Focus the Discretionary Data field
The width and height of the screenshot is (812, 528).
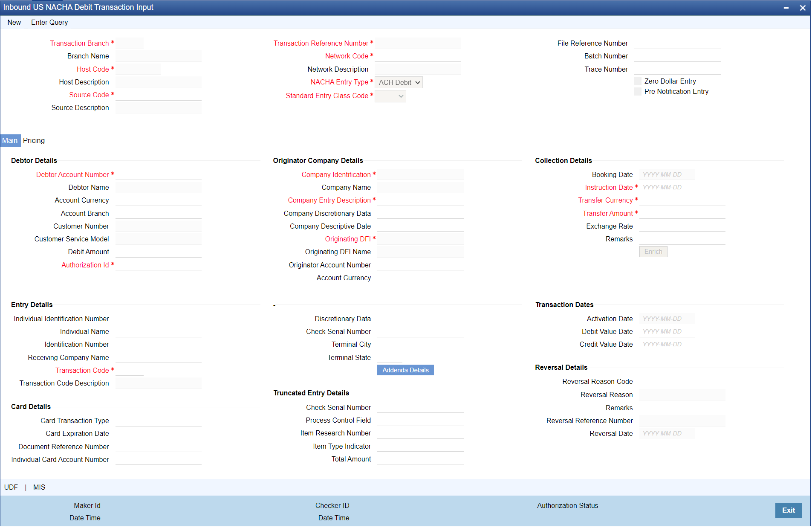pyautogui.click(x=390, y=319)
